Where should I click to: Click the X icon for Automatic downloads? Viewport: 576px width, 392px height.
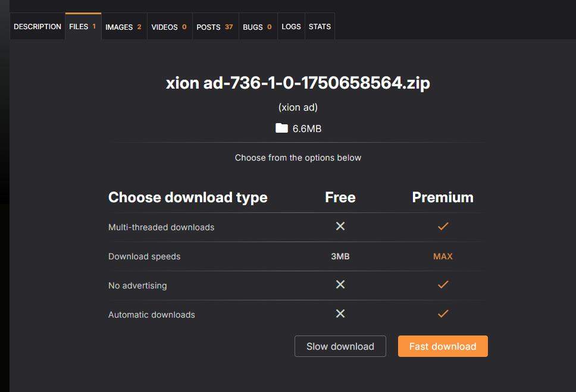[340, 313]
